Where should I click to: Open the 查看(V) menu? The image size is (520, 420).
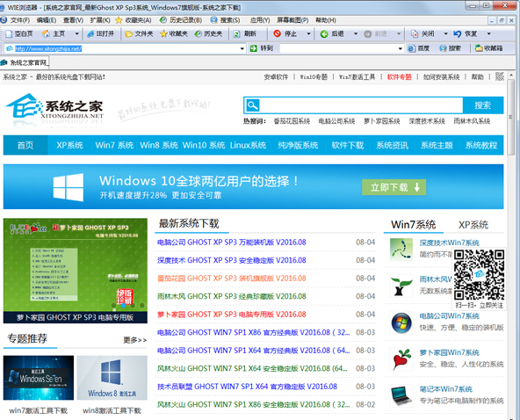73,20
